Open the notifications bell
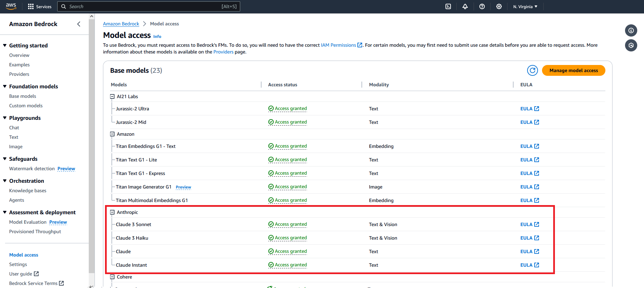The height and width of the screenshot is (288, 644). pyautogui.click(x=465, y=6)
